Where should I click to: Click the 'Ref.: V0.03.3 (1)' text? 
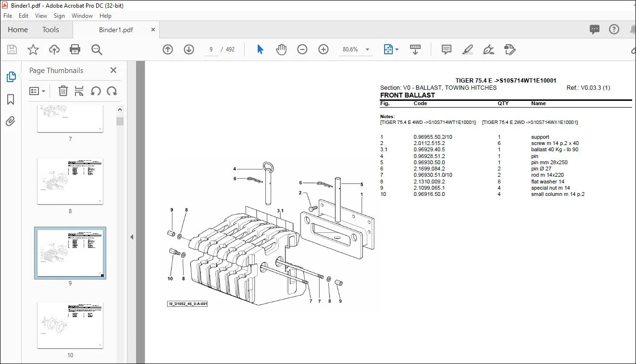[588, 88]
